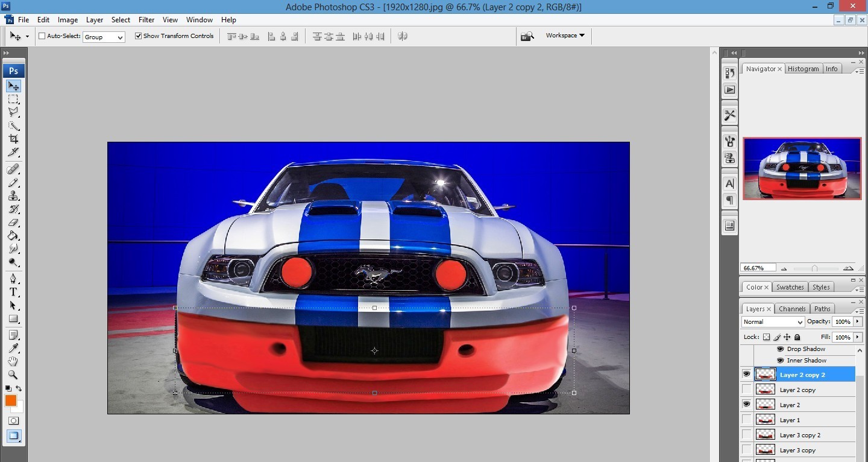Screen dimensions: 868x462
Task: Switch to the Swatches tab
Action: (790, 287)
